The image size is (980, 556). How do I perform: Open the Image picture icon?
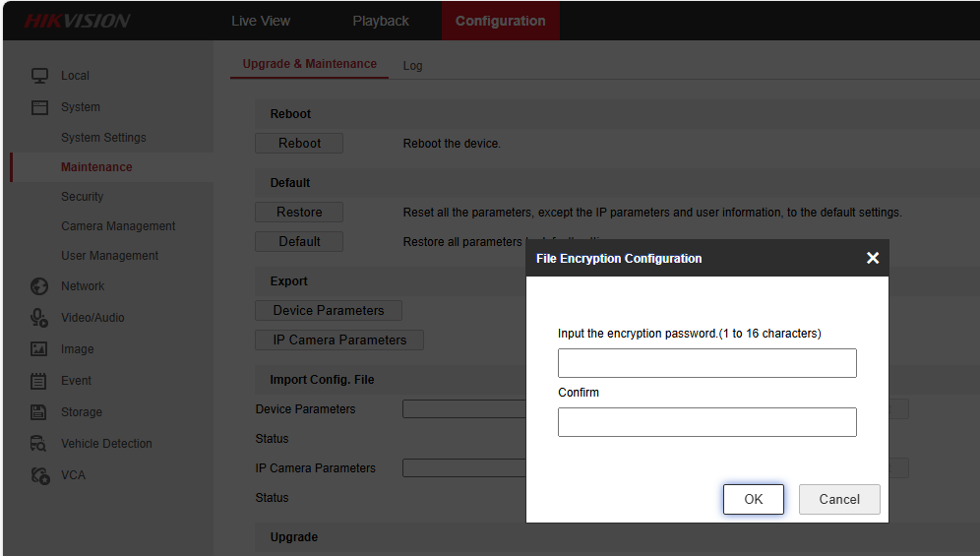(38, 349)
